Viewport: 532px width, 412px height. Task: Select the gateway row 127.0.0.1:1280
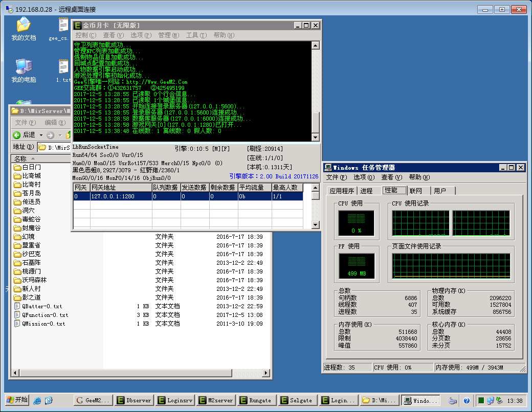tap(188, 196)
